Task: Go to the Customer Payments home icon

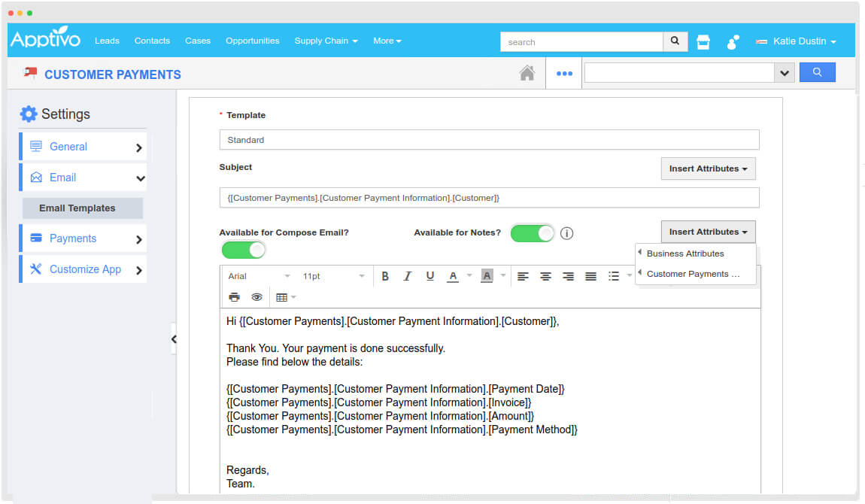Action: click(527, 73)
